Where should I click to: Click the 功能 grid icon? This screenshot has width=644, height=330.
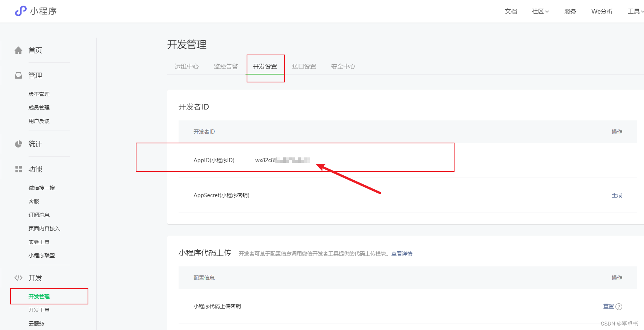pos(18,169)
